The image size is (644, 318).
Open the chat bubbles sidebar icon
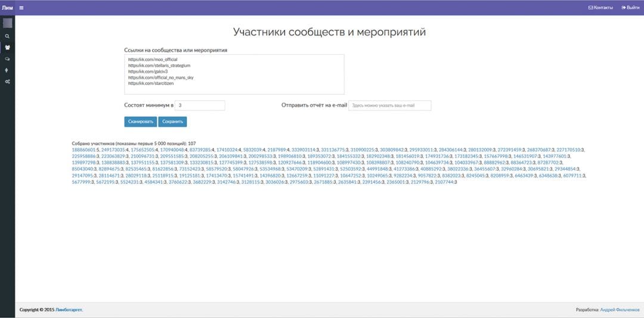point(7,59)
